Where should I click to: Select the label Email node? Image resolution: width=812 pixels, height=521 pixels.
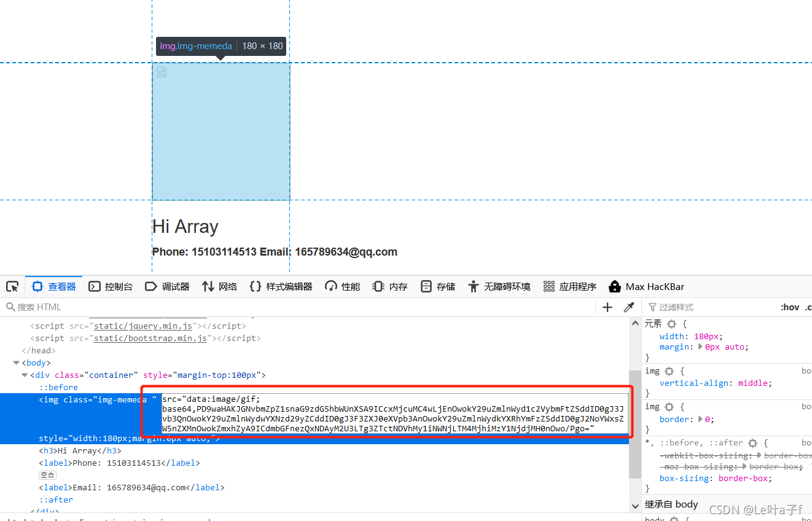pos(131,488)
